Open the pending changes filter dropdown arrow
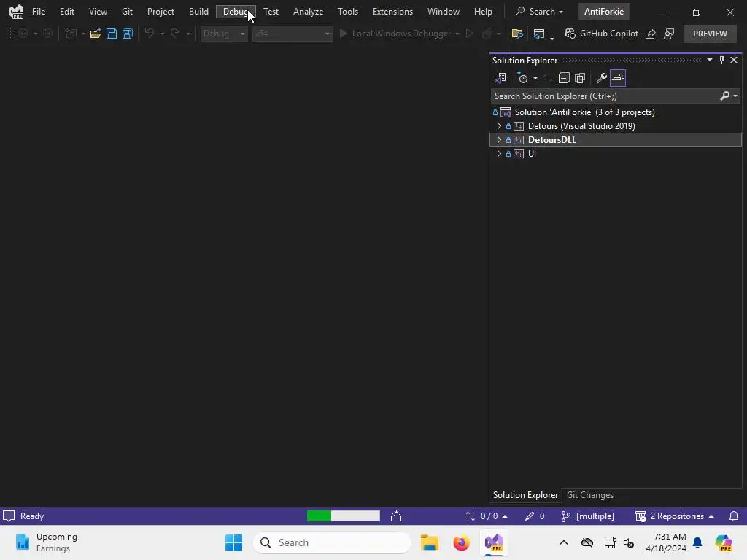Screen dimensions: 747x560 [535, 78]
